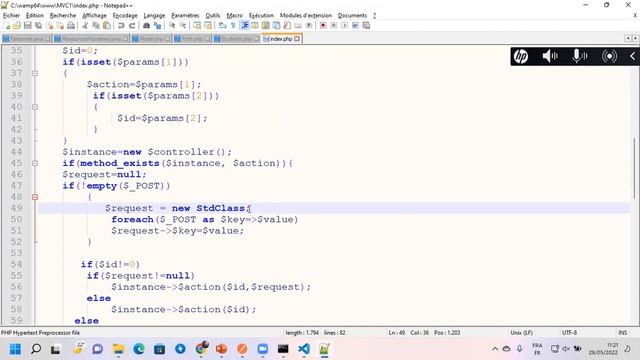Start macro recording with the red record icon

click(323, 26)
